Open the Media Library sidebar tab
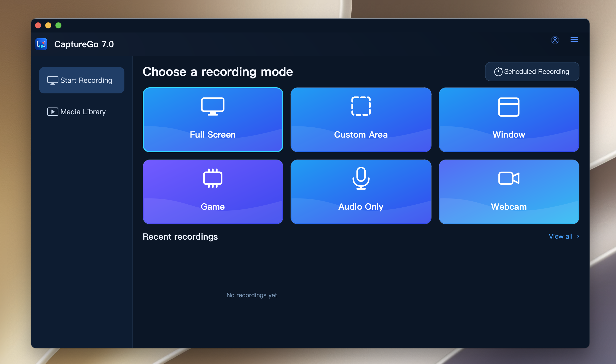 pos(82,112)
